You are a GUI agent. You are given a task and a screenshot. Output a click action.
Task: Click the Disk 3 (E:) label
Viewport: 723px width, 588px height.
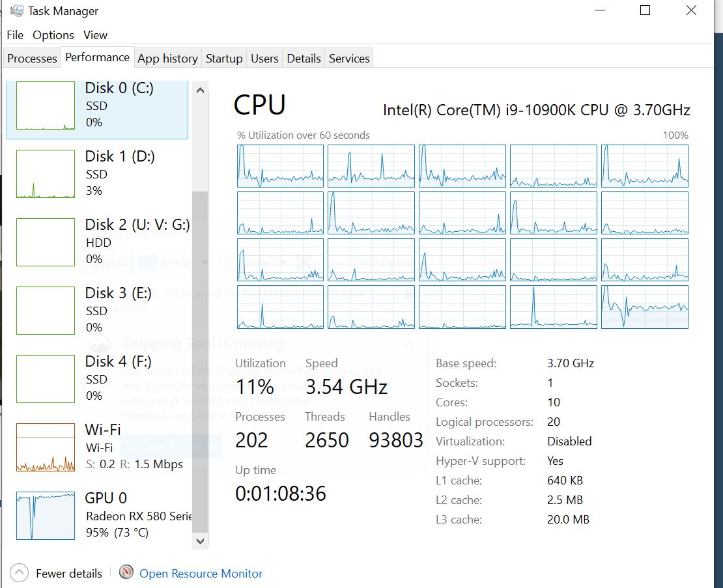click(x=119, y=292)
